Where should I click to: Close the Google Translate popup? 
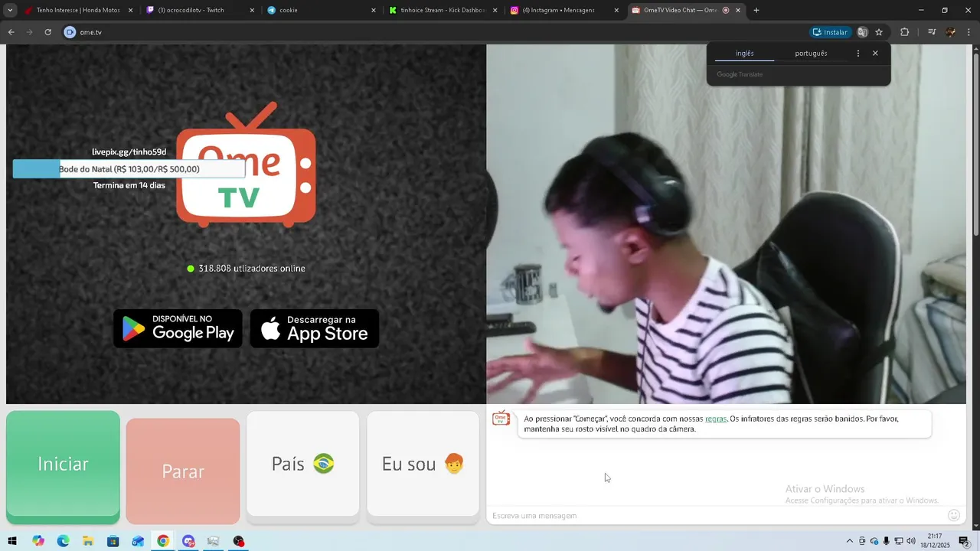[875, 54]
